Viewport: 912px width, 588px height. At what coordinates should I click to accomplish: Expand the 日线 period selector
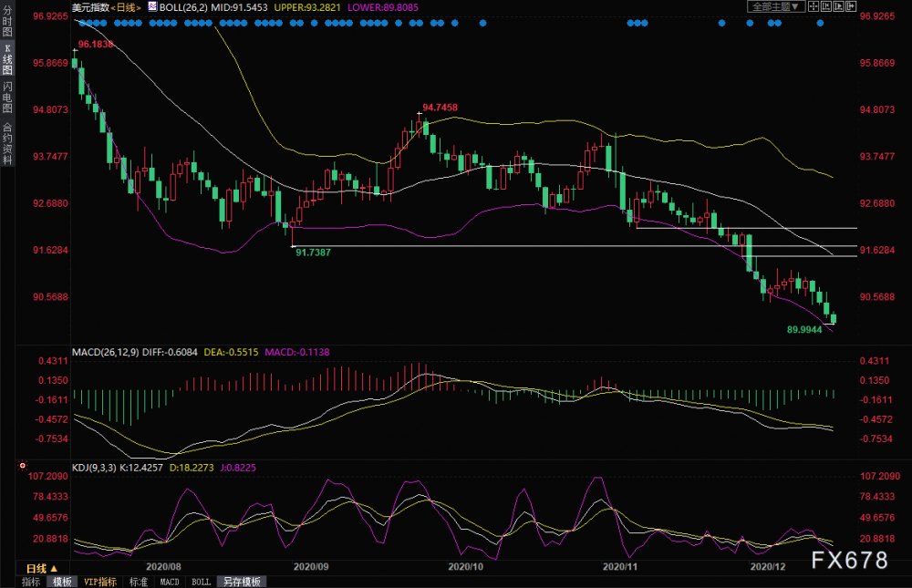(42, 568)
